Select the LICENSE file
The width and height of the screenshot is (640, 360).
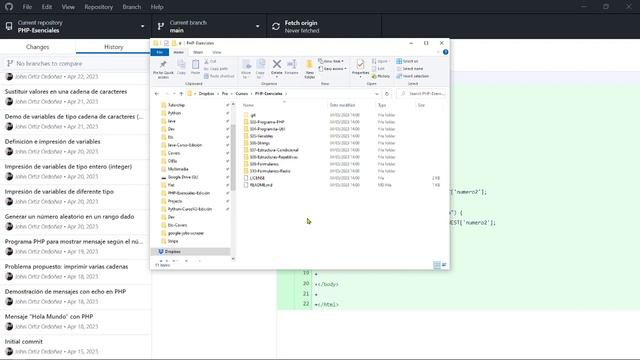pyautogui.click(x=257, y=178)
